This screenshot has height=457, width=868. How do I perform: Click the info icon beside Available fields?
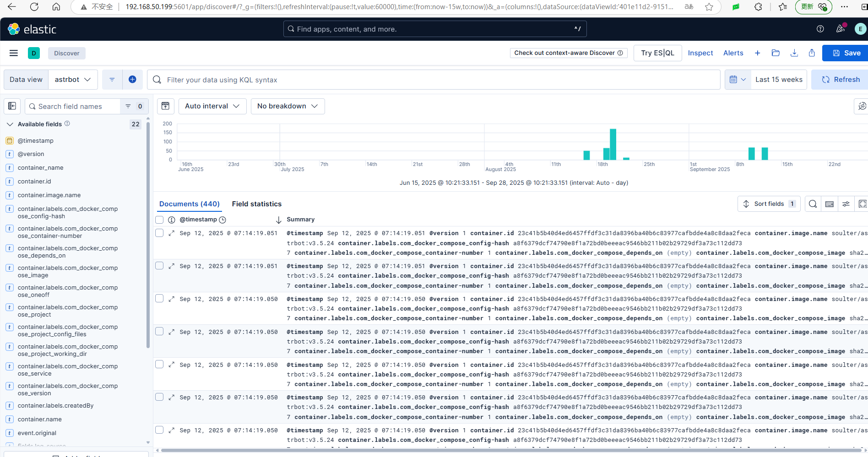(67, 124)
